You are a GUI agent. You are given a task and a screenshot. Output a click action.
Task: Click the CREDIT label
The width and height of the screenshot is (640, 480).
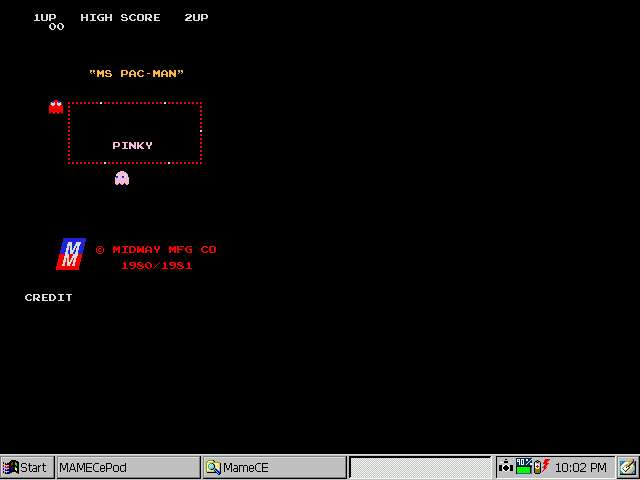pos(49,297)
